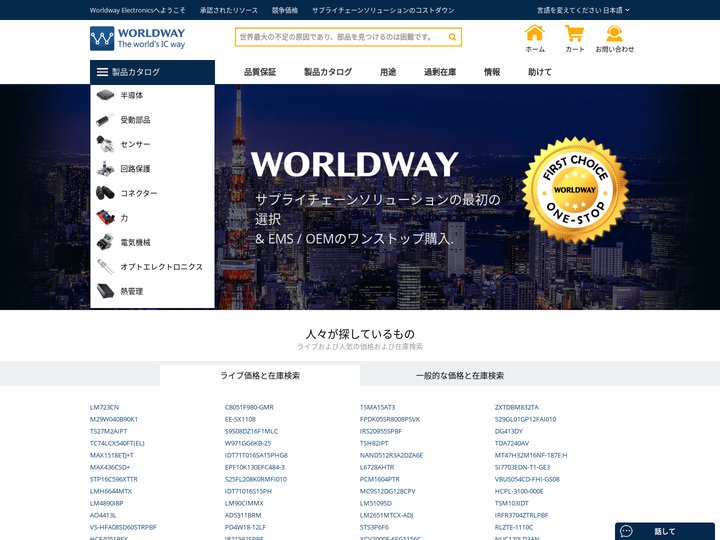Viewport: 720px width, 540px height.
Task: Open part link SI7703EDN-T1-GE3
Action: click(522, 467)
